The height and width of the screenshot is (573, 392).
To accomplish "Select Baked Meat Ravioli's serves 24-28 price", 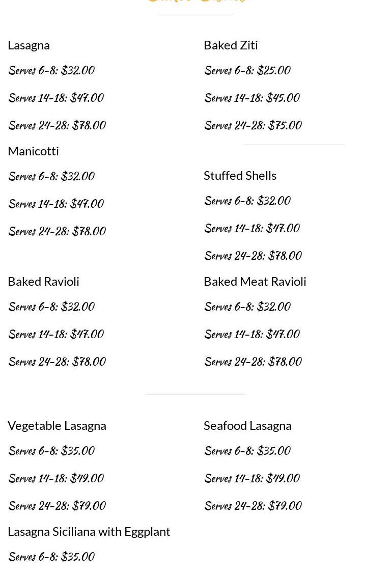I will pyautogui.click(x=253, y=362).
